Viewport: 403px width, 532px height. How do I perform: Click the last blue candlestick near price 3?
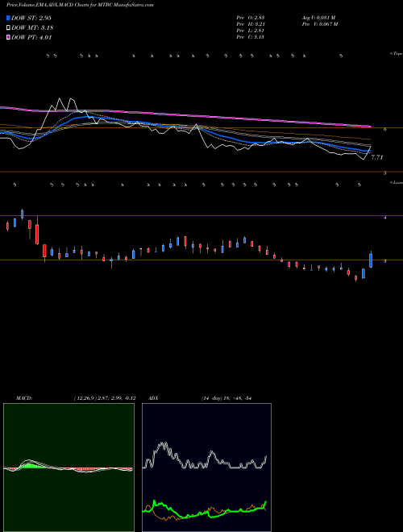click(x=371, y=260)
